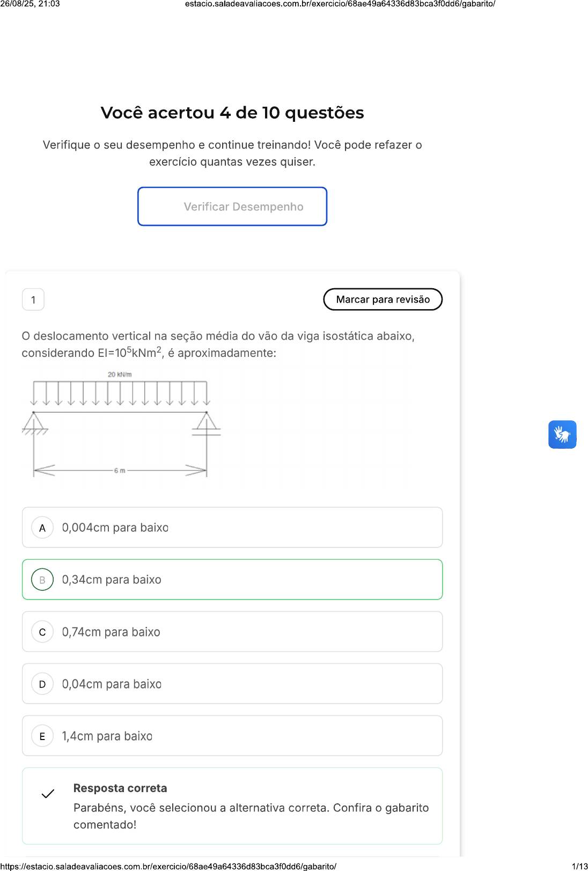Click the Resposta correta heading text
This screenshot has height=871, width=588.
tap(120, 788)
